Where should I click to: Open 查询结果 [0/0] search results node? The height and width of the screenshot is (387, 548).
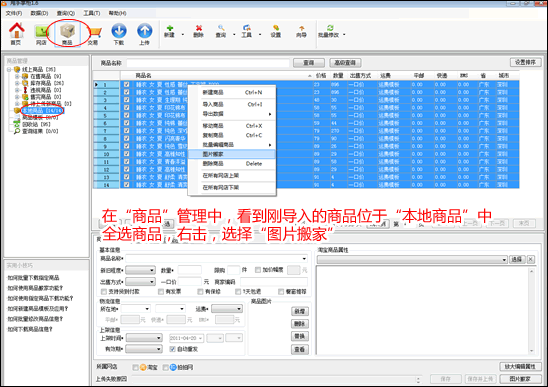pos(40,131)
